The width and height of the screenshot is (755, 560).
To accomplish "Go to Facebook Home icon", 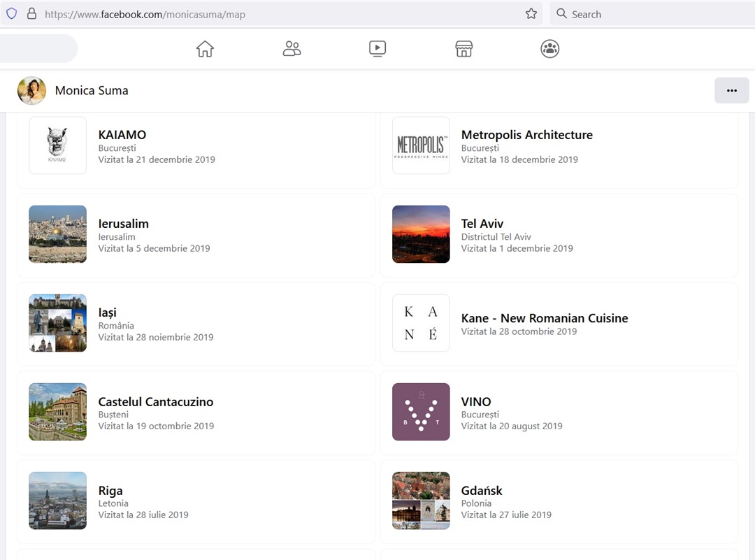I will coord(205,49).
